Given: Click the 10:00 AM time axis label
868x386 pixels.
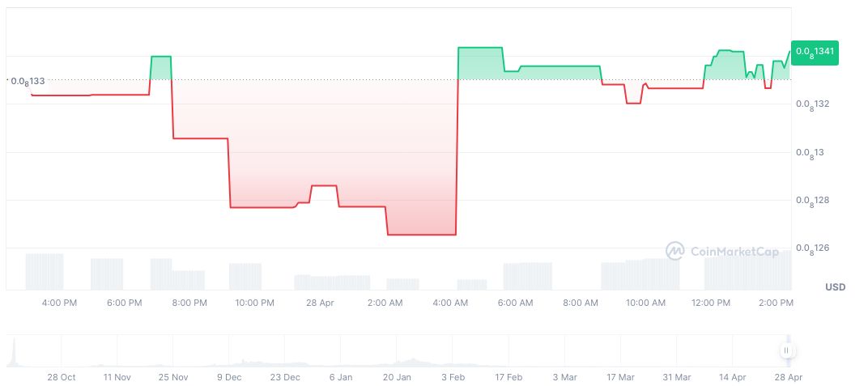Looking at the screenshot, I should (645, 303).
